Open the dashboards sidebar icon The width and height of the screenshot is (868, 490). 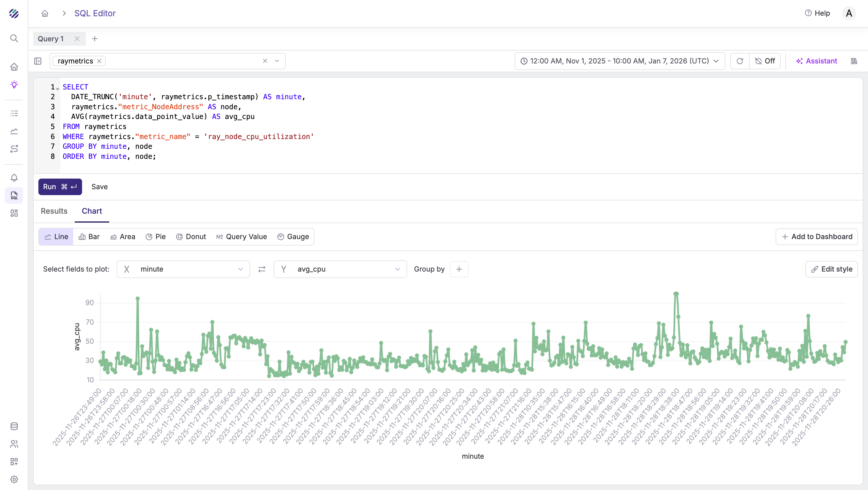(14, 213)
